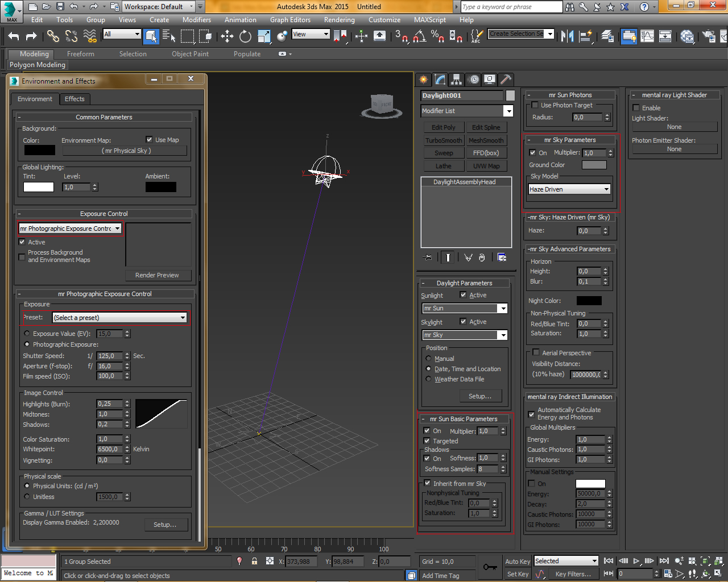Select the Exposure Value (EV) radio button
This screenshot has height=582, width=728.
[27, 334]
